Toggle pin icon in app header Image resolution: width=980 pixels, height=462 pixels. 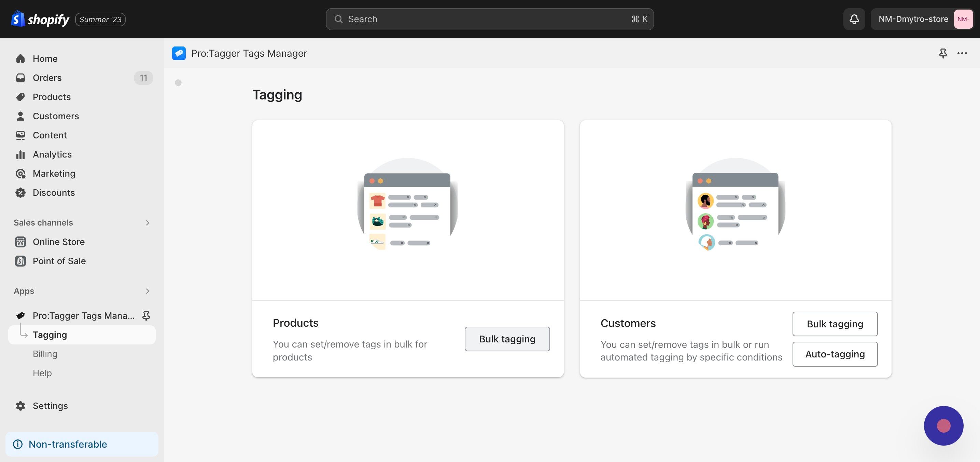click(x=943, y=53)
